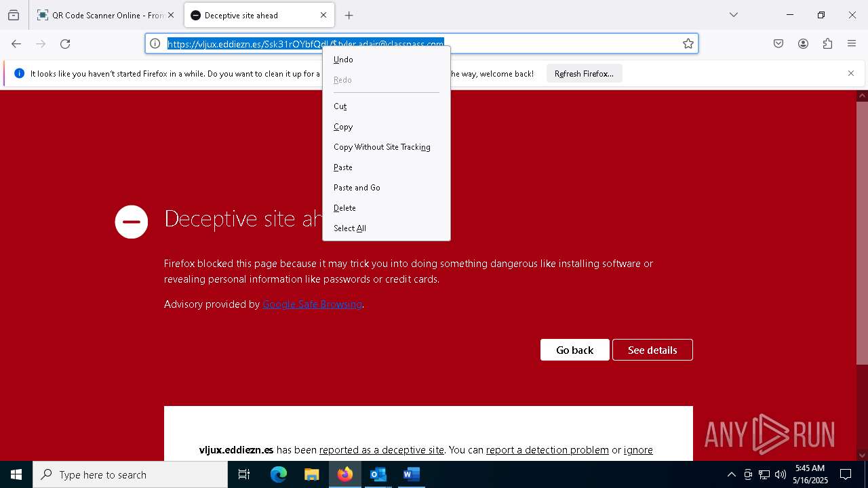Launch Microsoft Edge from the taskbar
This screenshot has height=488, width=868.
tap(279, 474)
